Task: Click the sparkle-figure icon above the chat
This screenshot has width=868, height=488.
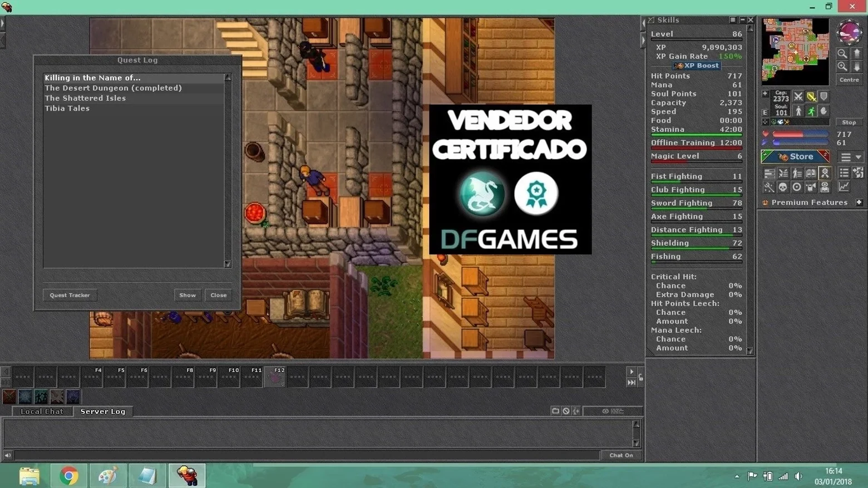Action: coord(576,411)
